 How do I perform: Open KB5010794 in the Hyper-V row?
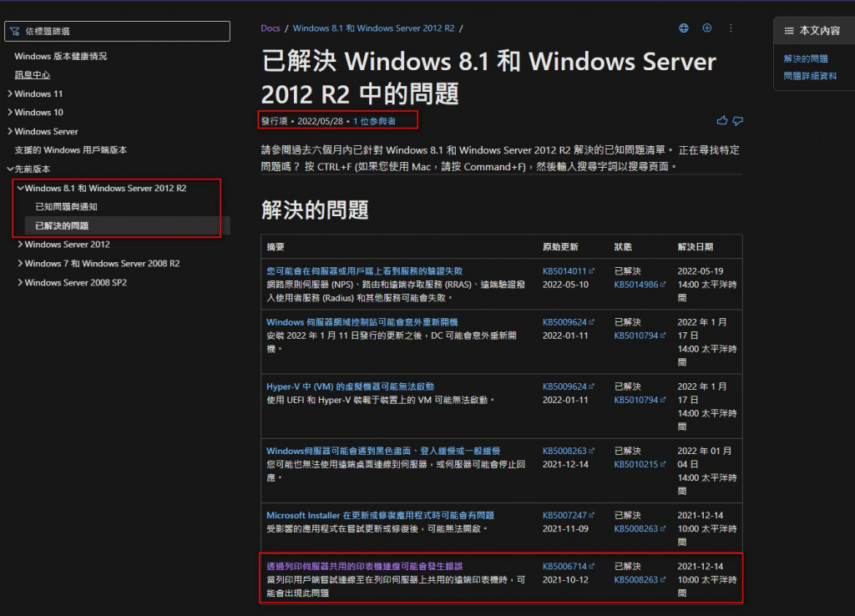[640, 400]
